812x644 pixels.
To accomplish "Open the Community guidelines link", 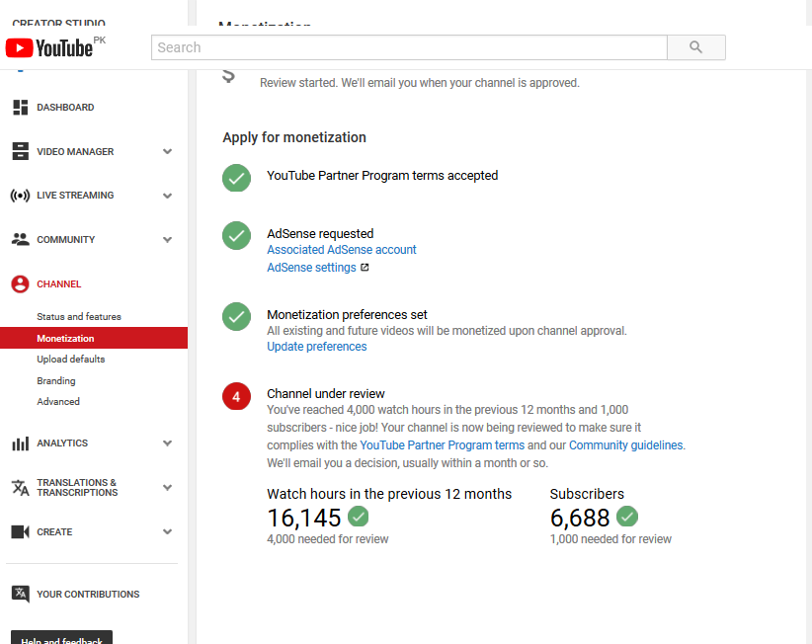I will tap(625, 445).
